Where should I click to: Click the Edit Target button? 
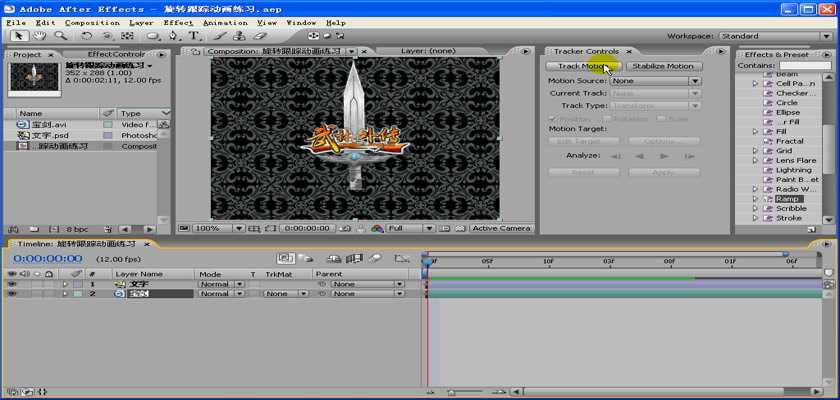click(x=583, y=142)
